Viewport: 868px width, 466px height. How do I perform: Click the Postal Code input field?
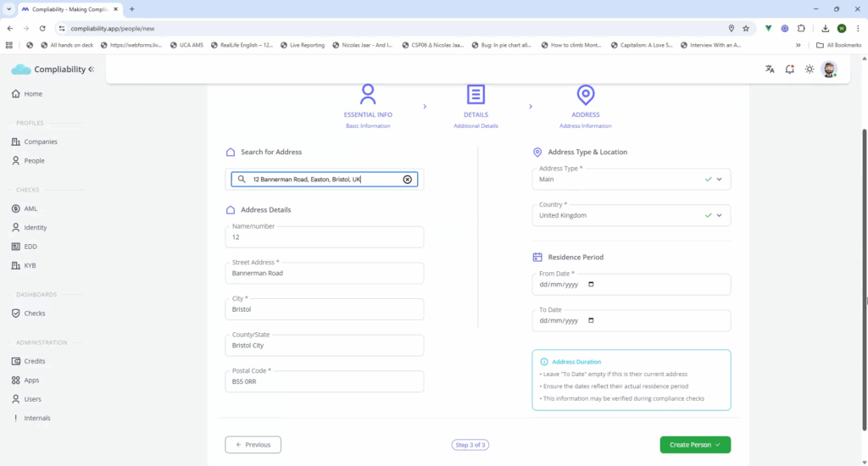coord(325,382)
